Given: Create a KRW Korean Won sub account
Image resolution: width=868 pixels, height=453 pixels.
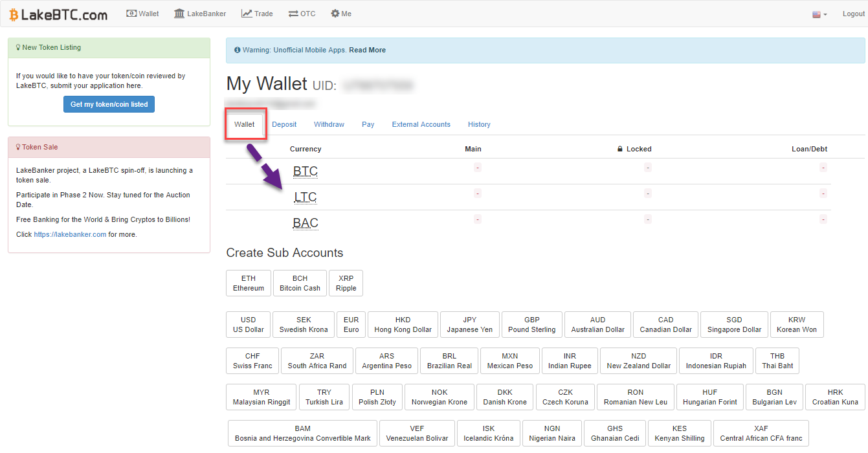Looking at the screenshot, I should click(797, 325).
